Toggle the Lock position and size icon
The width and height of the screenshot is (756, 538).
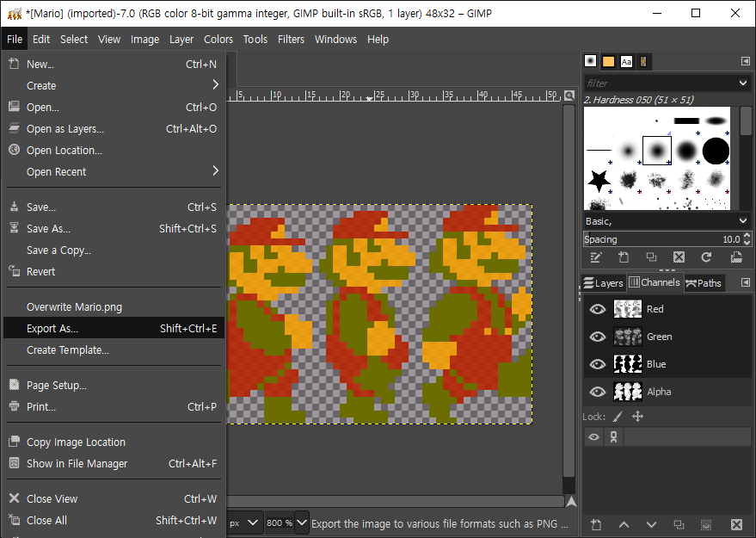tap(638, 417)
